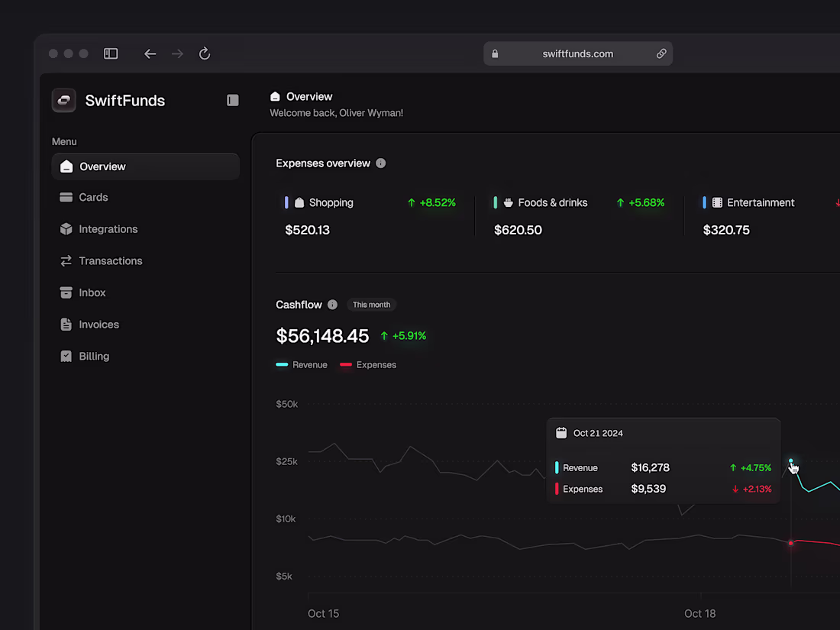Select the Foods & drinks amount $620.50
This screenshot has height=630, width=840.
(x=518, y=231)
